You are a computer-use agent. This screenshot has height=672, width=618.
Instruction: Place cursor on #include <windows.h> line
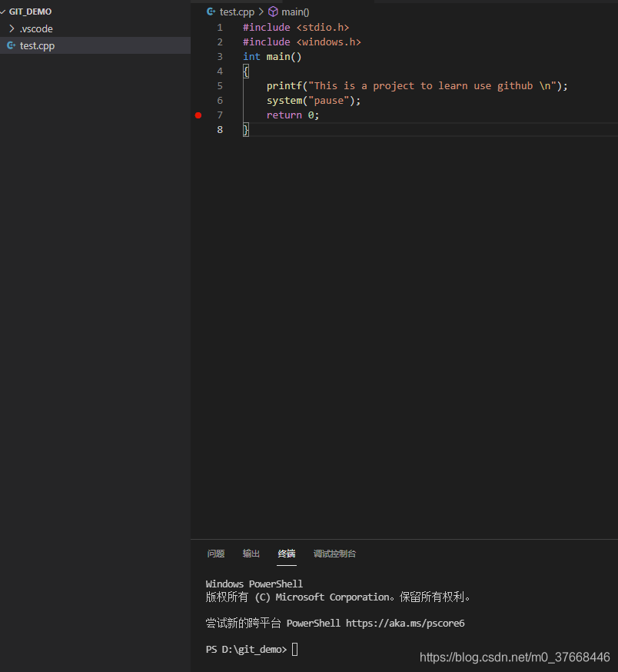(x=302, y=42)
